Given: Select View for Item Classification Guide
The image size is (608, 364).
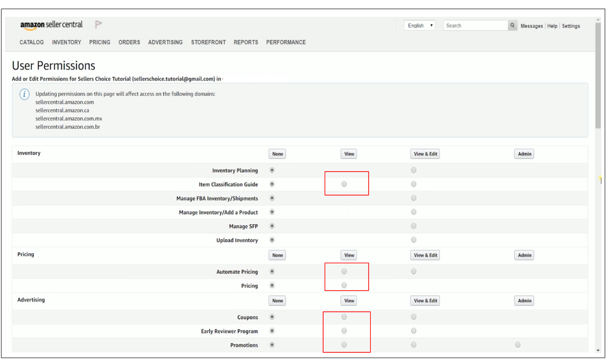Looking at the screenshot, I should pos(344,184).
